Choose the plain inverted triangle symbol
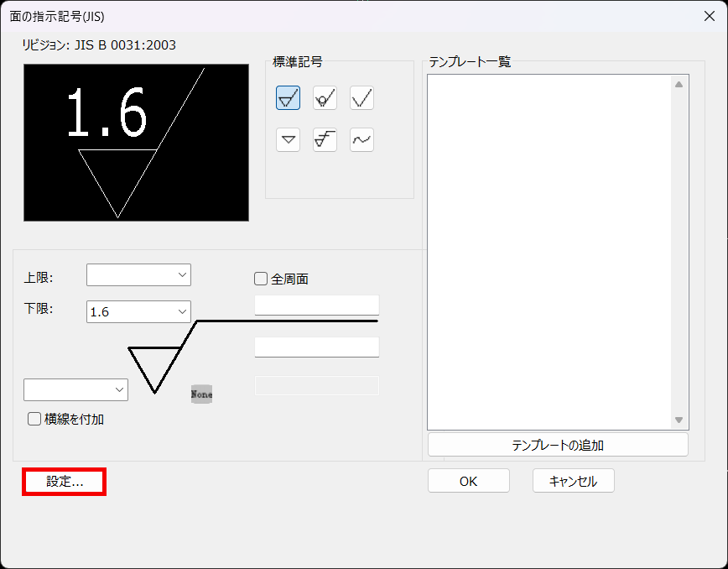 coord(288,140)
